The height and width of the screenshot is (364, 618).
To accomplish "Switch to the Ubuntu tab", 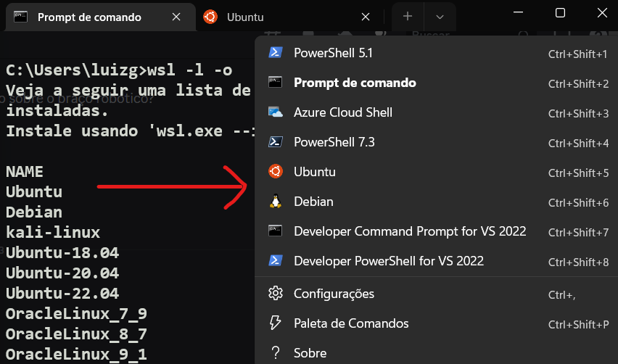I will [289, 17].
